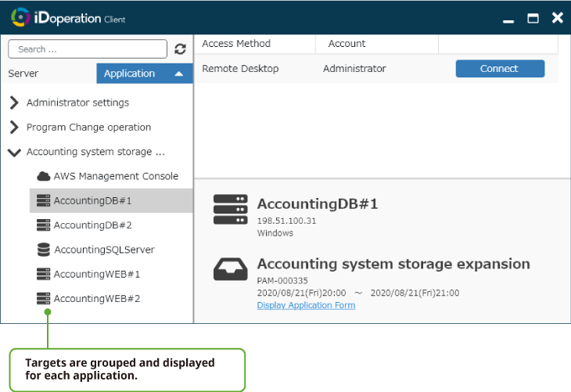Click the Program Change operation label
Screen dimensions: 571x392
88,127
